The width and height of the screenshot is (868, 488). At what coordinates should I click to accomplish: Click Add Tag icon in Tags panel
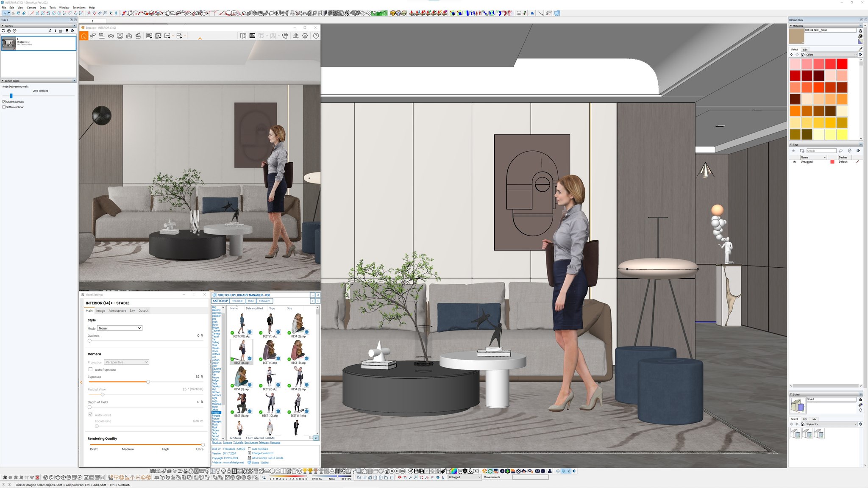793,151
